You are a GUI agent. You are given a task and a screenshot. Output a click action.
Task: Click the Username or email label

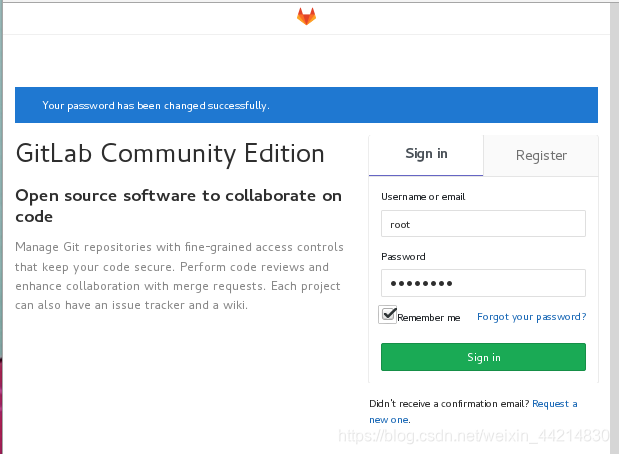423,197
